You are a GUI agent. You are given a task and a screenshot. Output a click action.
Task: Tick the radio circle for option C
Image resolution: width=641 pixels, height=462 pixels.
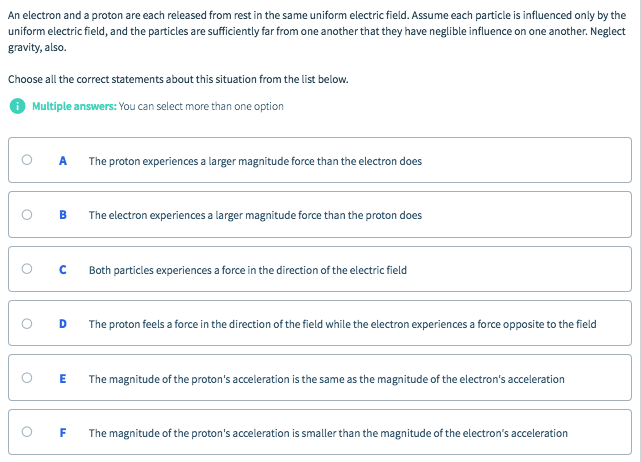click(x=27, y=269)
